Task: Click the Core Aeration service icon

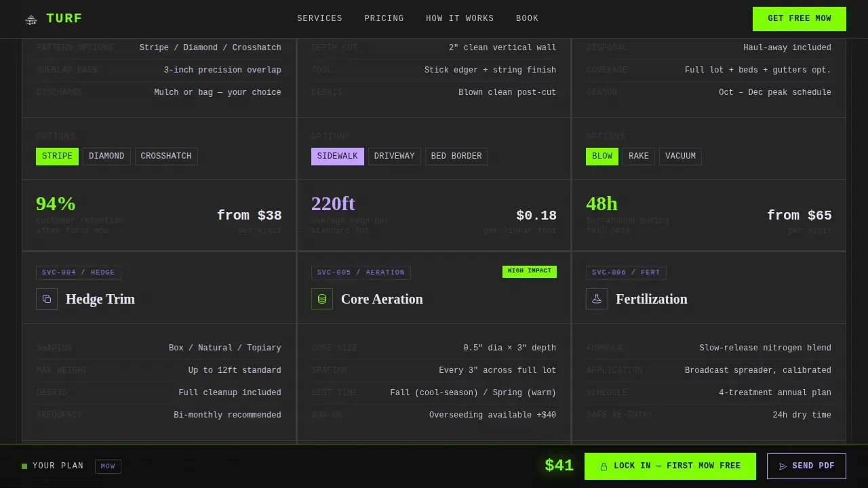Action: click(322, 299)
